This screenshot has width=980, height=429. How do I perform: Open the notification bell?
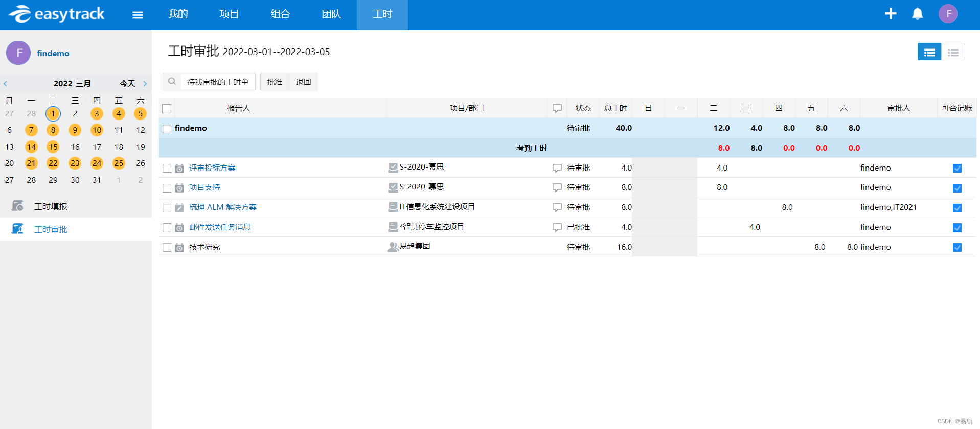(x=918, y=14)
